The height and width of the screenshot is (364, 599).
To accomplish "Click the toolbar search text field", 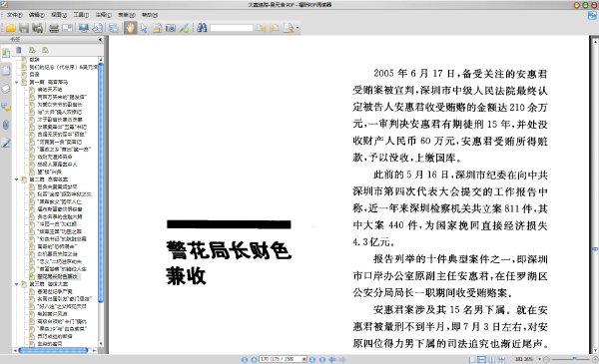I will point(232,28).
